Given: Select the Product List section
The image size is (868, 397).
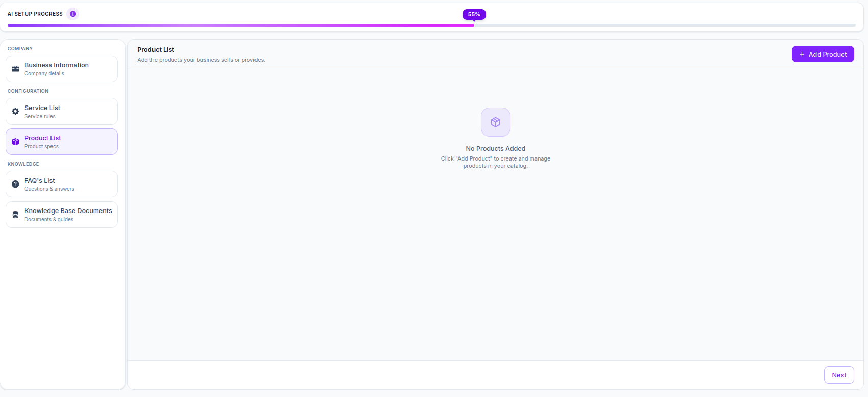Looking at the screenshot, I should tap(62, 142).
